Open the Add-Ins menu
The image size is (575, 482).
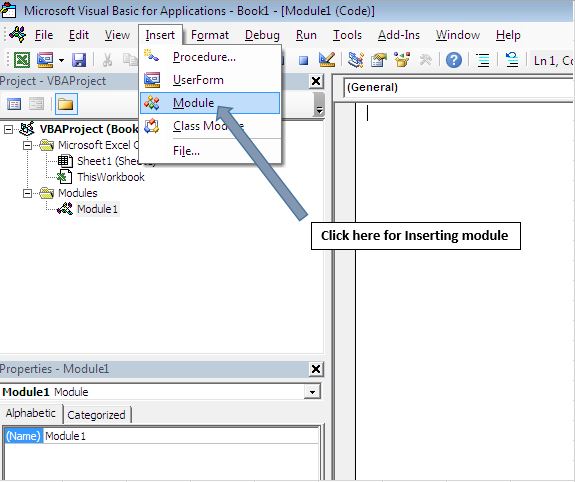pyautogui.click(x=399, y=35)
